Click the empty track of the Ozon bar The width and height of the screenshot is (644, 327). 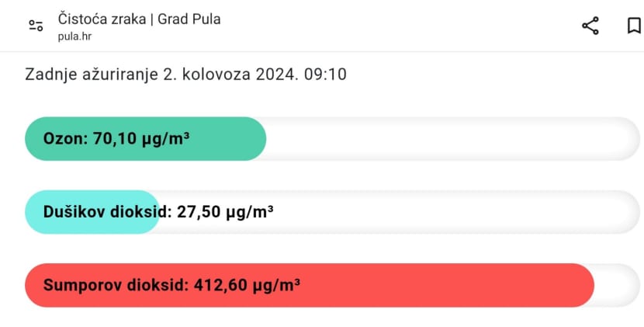click(x=452, y=138)
